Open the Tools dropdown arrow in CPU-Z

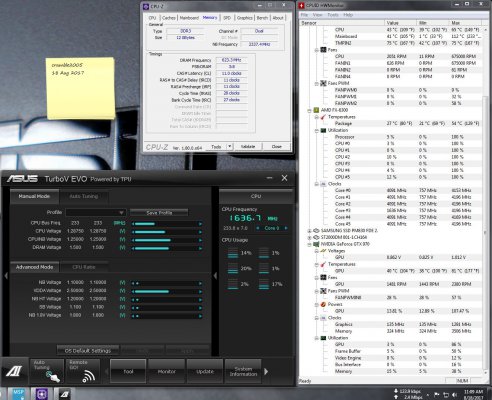point(230,147)
